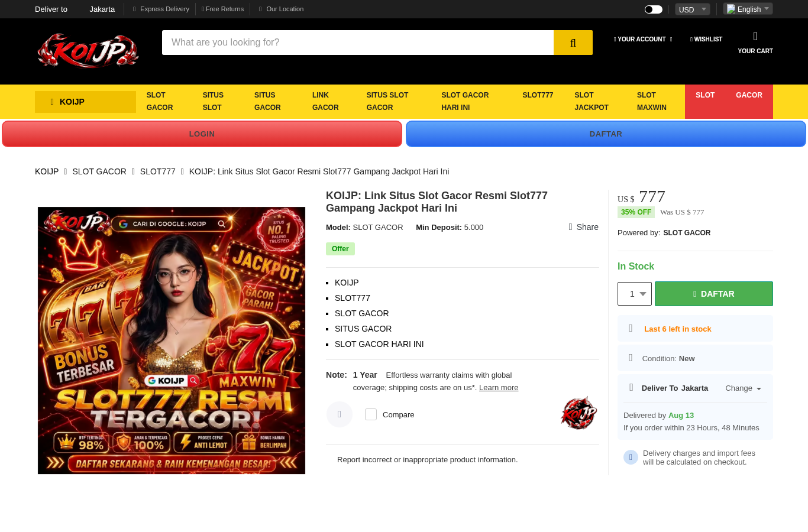Click the Free Returns link

[222, 9]
